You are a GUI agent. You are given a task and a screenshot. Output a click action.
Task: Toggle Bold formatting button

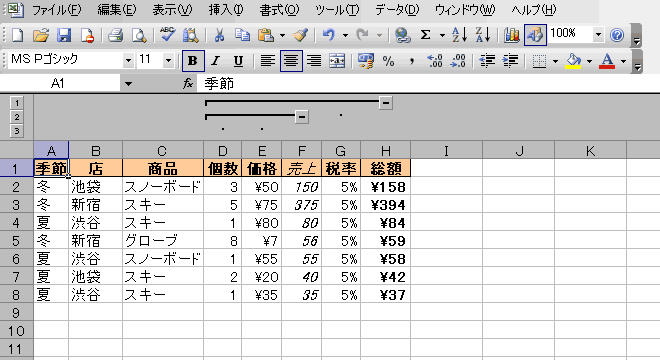tap(193, 61)
